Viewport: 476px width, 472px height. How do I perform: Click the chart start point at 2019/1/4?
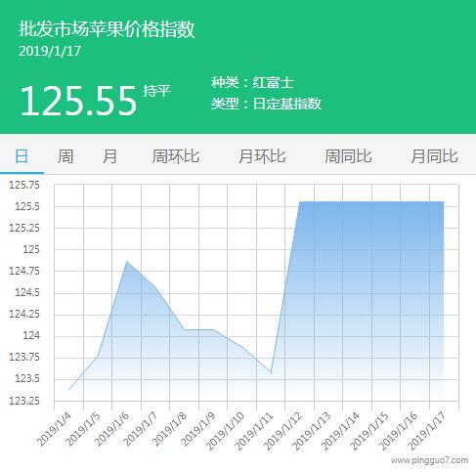pos(69,389)
